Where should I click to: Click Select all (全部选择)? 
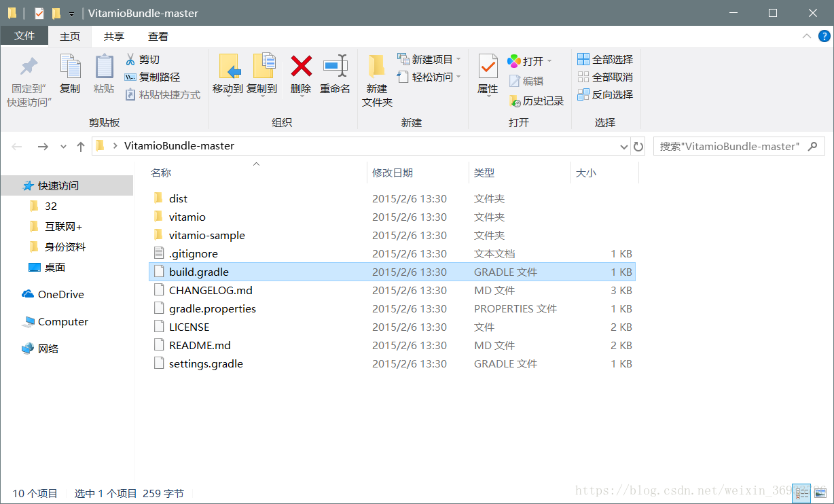(605, 59)
